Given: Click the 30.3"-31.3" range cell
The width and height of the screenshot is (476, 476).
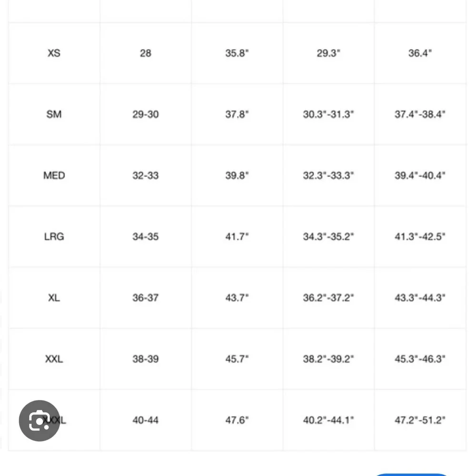Looking at the screenshot, I should coord(328,114).
